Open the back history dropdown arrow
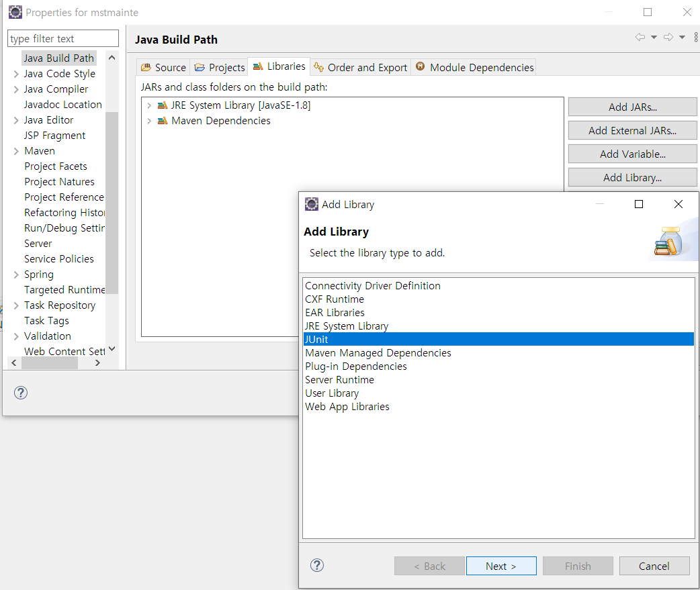The width and height of the screenshot is (700, 590). click(x=654, y=37)
